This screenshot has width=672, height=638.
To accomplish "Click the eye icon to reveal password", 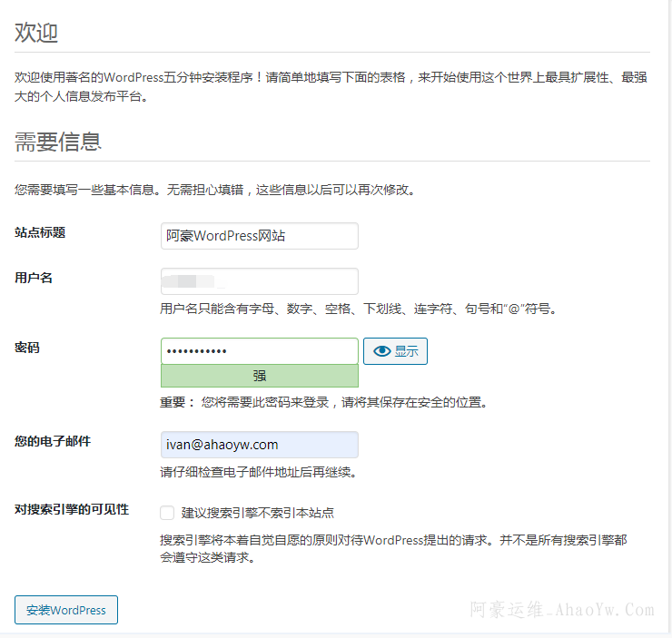I will [x=382, y=351].
